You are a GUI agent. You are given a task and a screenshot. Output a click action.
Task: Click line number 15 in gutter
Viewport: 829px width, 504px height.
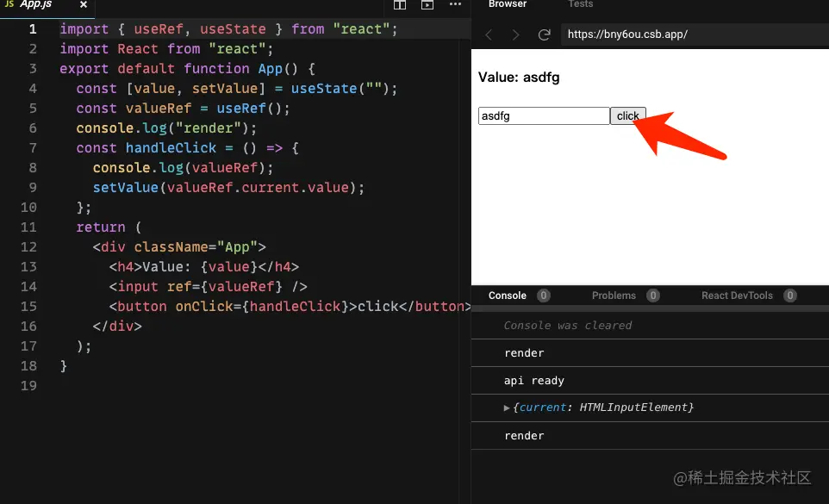click(x=28, y=307)
